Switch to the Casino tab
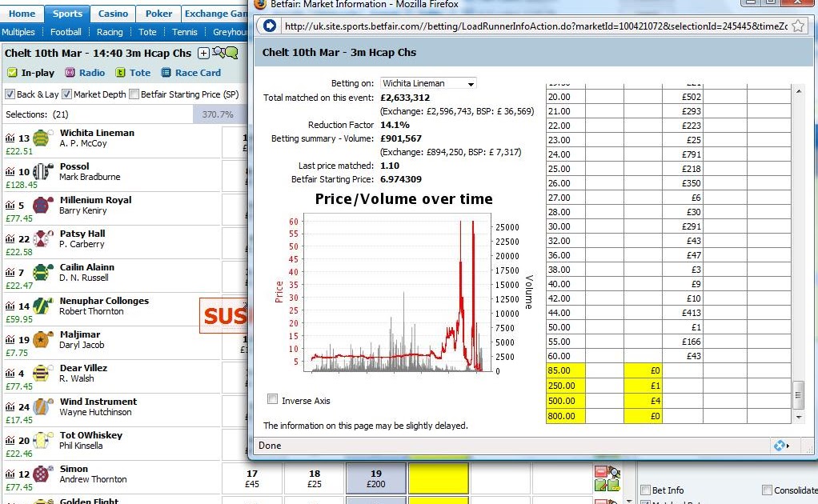This screenshot has height=504, width=818. (113, 14)
